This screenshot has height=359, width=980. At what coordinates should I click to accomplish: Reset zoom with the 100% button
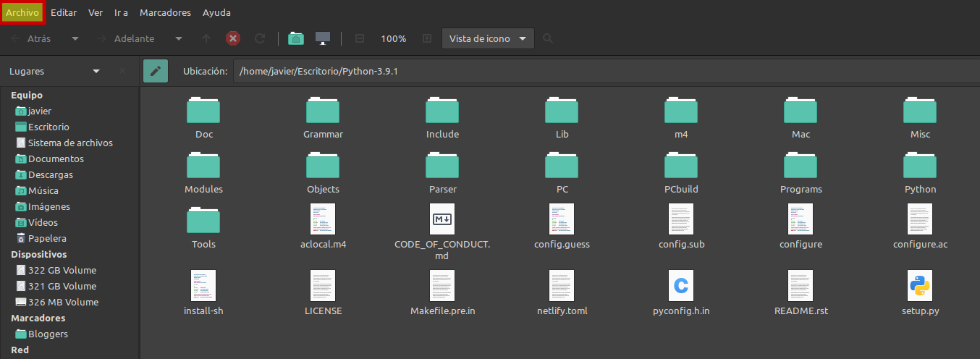394,38
